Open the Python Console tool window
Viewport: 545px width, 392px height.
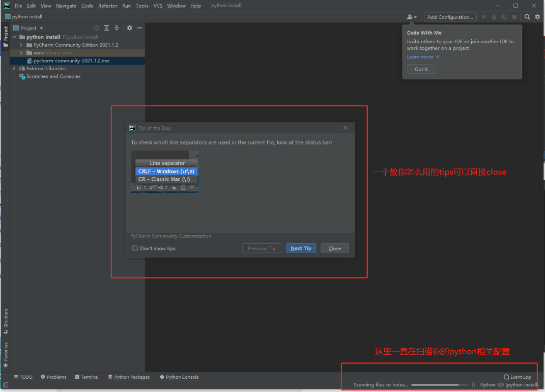(x=179, y=377)
